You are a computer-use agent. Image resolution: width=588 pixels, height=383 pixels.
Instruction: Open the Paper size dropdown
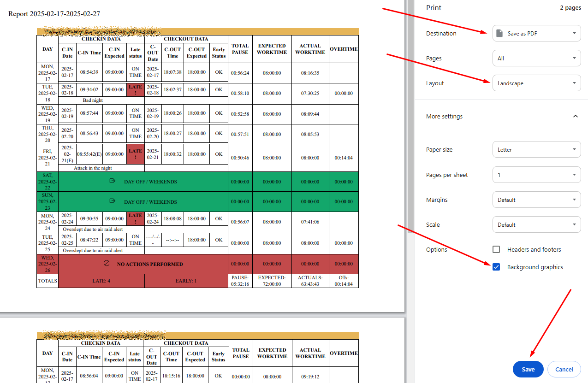[536, 150]
